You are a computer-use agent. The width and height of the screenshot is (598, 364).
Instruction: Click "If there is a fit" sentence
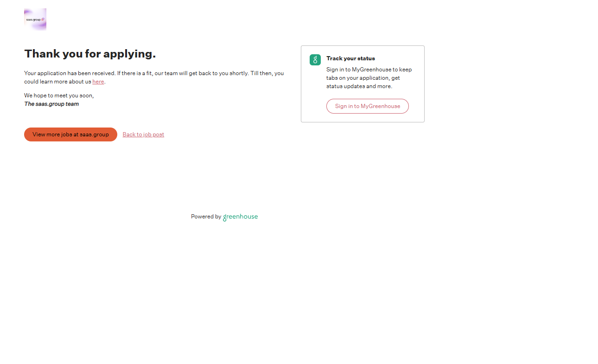coord(135,73)
